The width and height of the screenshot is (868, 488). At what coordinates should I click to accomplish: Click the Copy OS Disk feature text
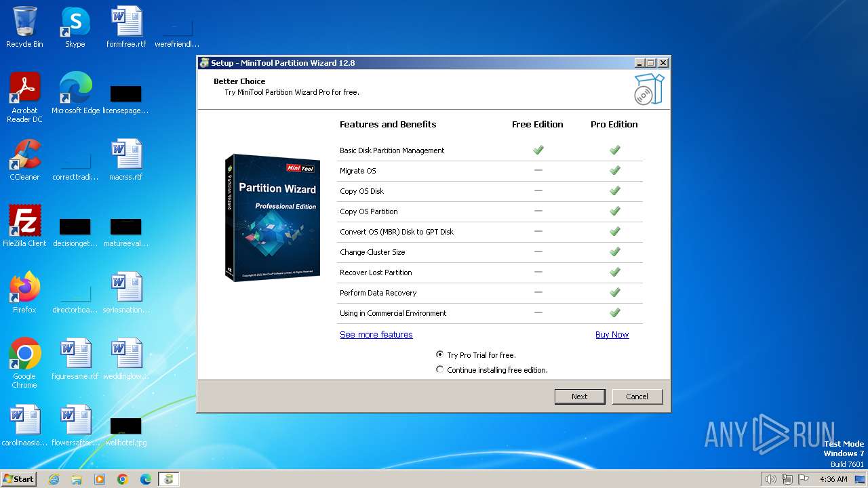tap(361, 191)
